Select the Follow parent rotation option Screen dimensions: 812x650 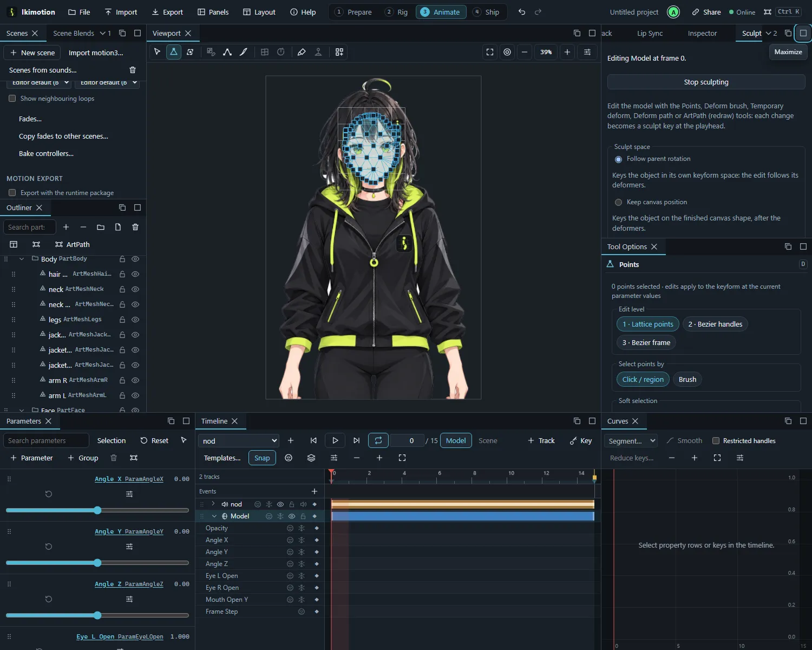618,159
